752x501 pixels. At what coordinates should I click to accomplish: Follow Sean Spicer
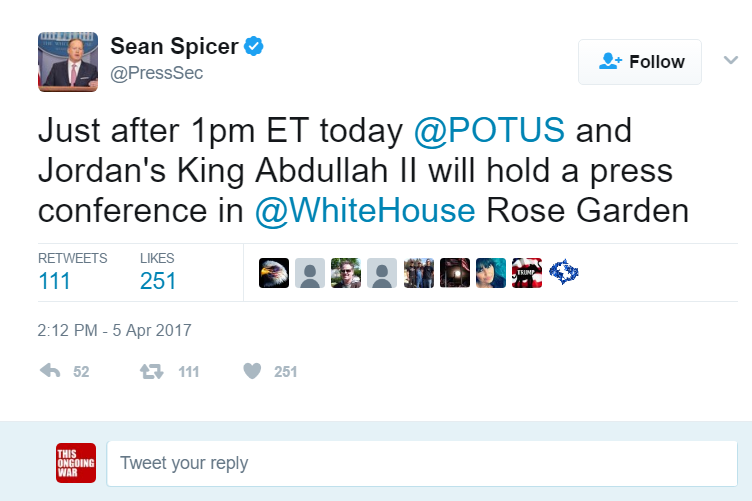tap(641, 62)
